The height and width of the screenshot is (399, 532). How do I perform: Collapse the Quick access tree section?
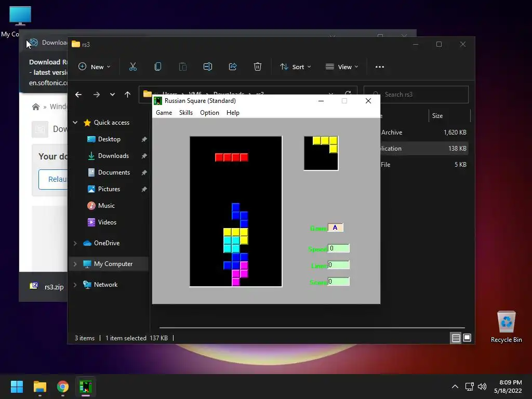[75, 123]
